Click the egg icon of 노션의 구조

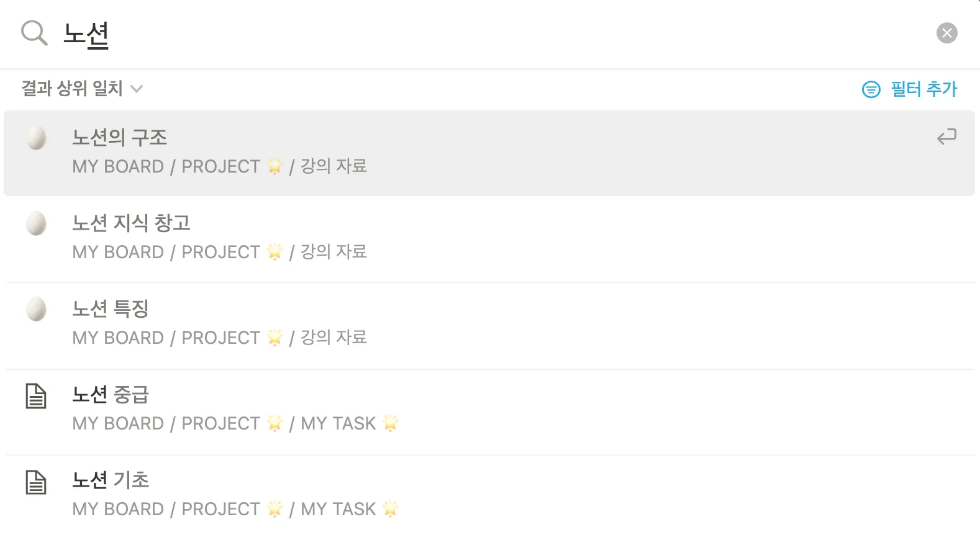pos(36,138)
